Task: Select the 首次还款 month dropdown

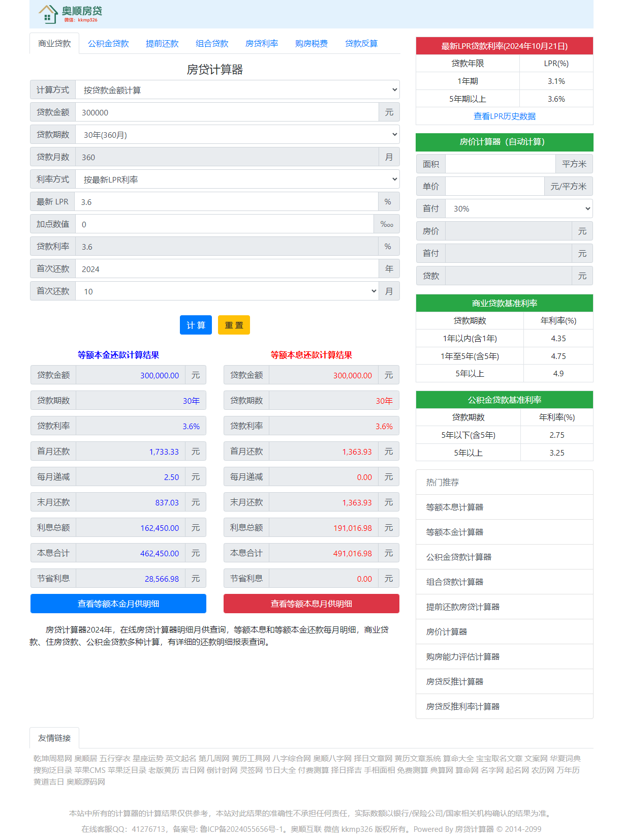Action: (x=227, y=291)
